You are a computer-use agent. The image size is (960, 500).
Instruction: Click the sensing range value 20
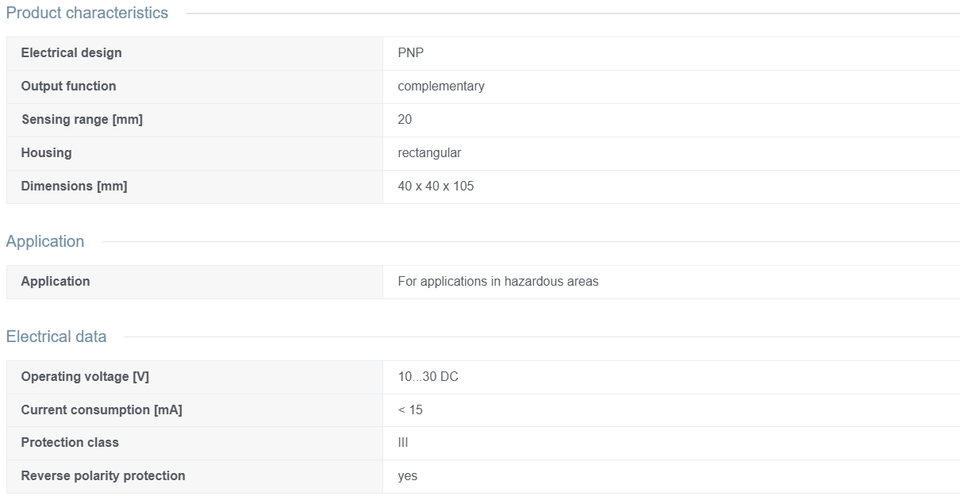pos(405,119)
